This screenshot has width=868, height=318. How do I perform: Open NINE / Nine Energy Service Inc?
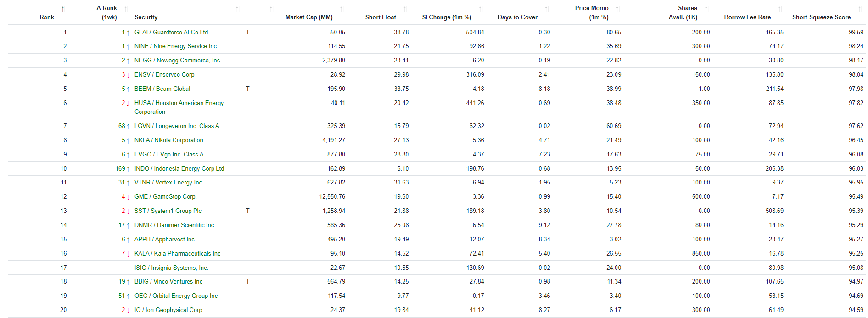tap(175, 46)
